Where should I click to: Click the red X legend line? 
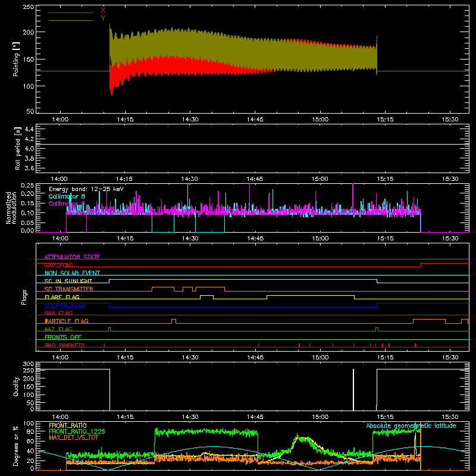71,12
